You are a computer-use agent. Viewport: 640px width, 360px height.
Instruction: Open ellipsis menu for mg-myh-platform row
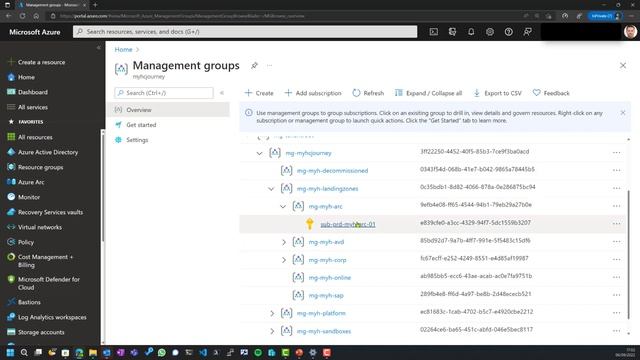616,313
